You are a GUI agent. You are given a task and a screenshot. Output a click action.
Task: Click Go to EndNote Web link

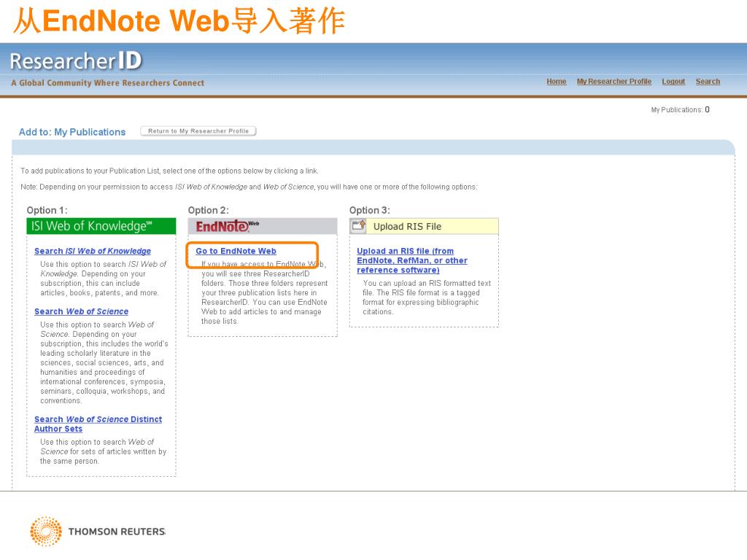(236, 251)
